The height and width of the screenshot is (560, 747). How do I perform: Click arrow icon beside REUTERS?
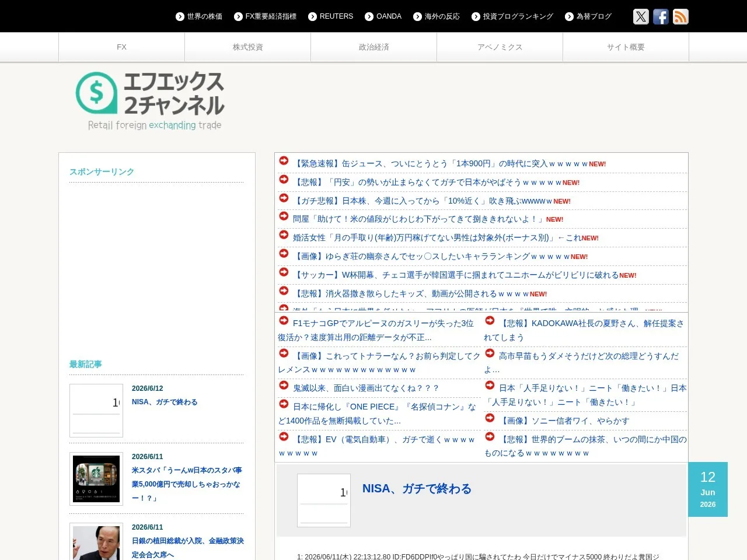click(x=312, y=16)
